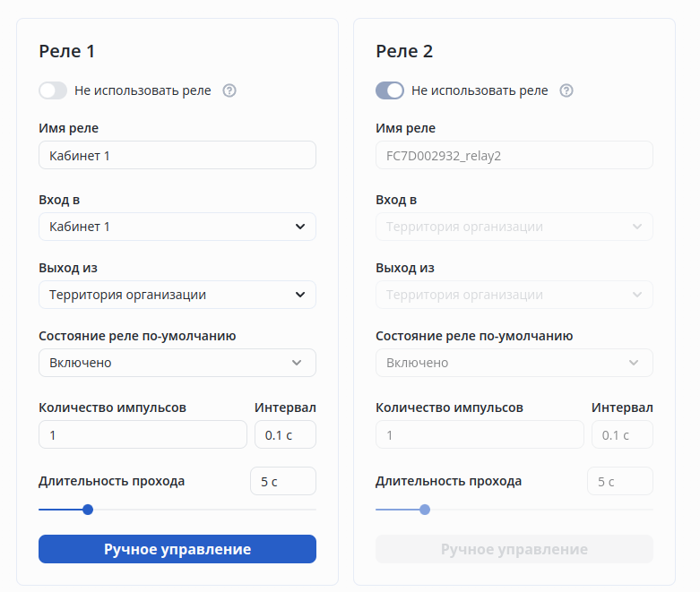Screen dimensions: 700x592
Task: Click Реле 1 pass duration '5 с' field
Action: (283, 481)
